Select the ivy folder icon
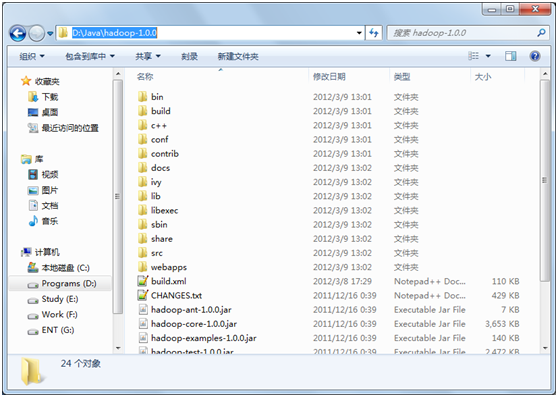The image size is (558, 397). pos(142,182)
